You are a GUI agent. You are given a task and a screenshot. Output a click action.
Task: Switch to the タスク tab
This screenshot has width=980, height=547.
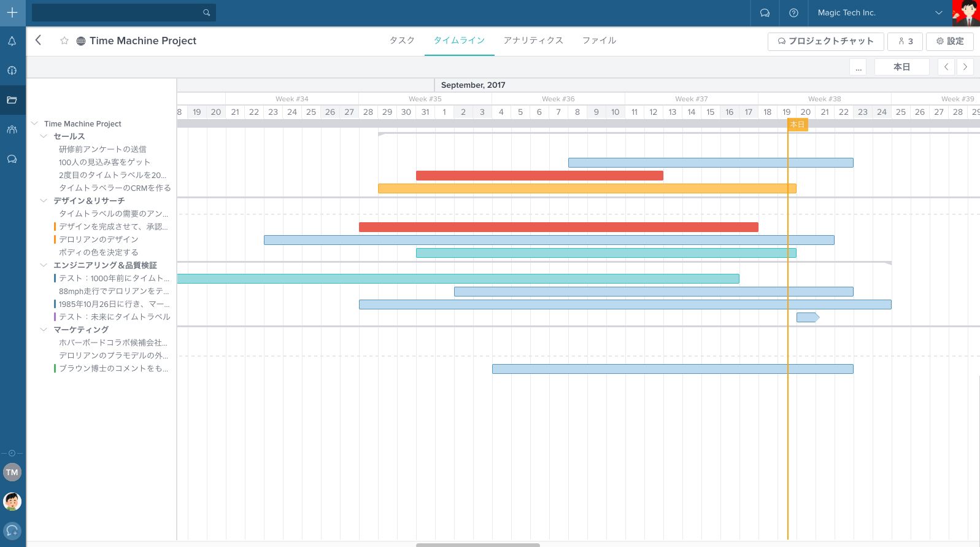pyautogui.click(x=402, y=41)
